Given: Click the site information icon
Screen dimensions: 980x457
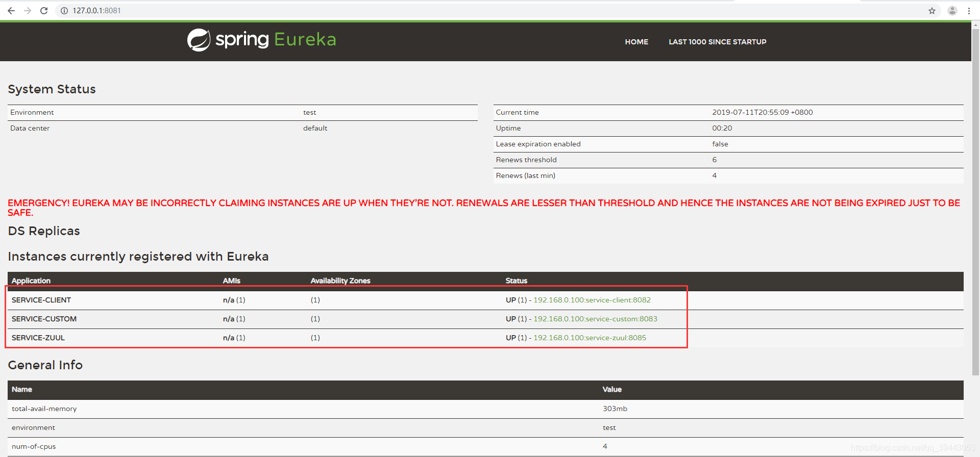Looking at the screenshot, I should coord(64,11).
